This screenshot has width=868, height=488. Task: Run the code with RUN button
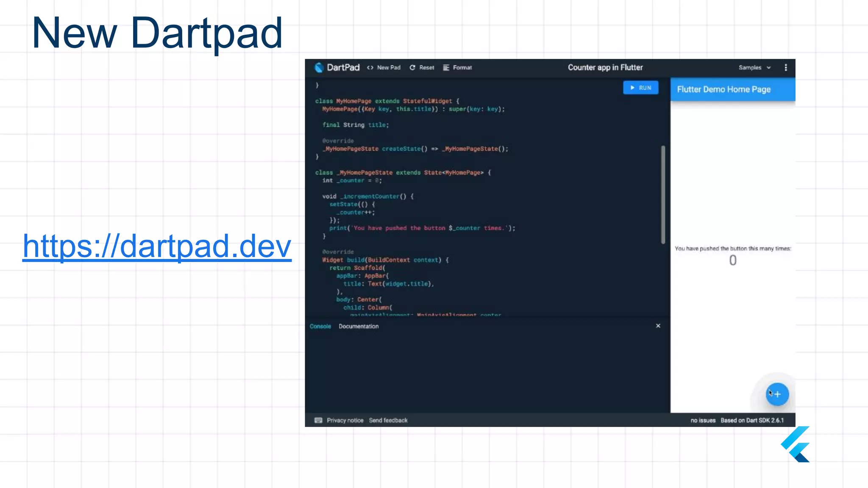(640, 88)
